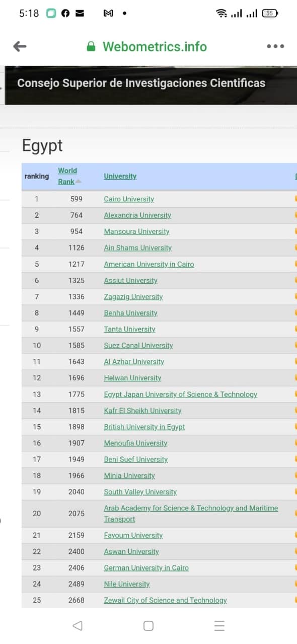297x644 pixels.
Task: Click the sort arrow beside World Rank
Action: 78,182
